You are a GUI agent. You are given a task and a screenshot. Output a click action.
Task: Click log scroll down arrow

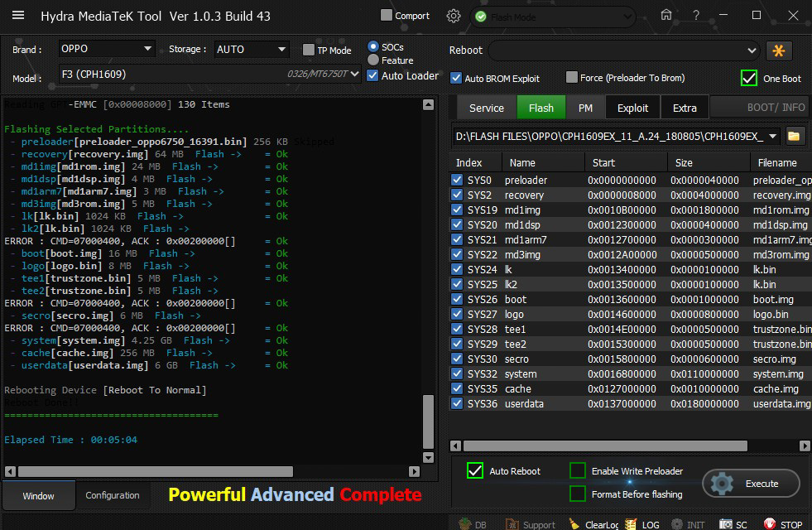point(428,457)
